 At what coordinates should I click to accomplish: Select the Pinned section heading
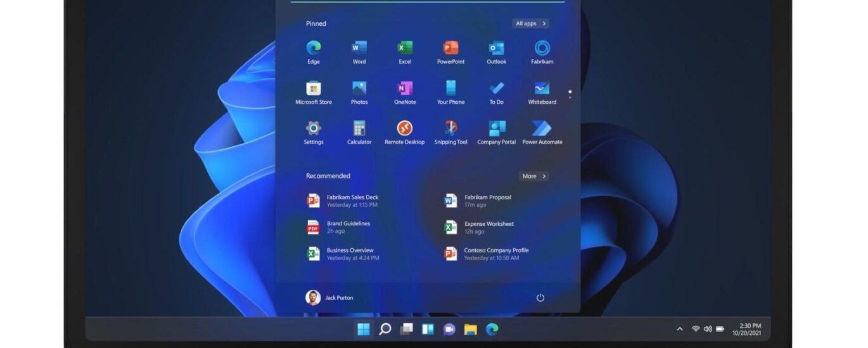[x=316, y=23]
